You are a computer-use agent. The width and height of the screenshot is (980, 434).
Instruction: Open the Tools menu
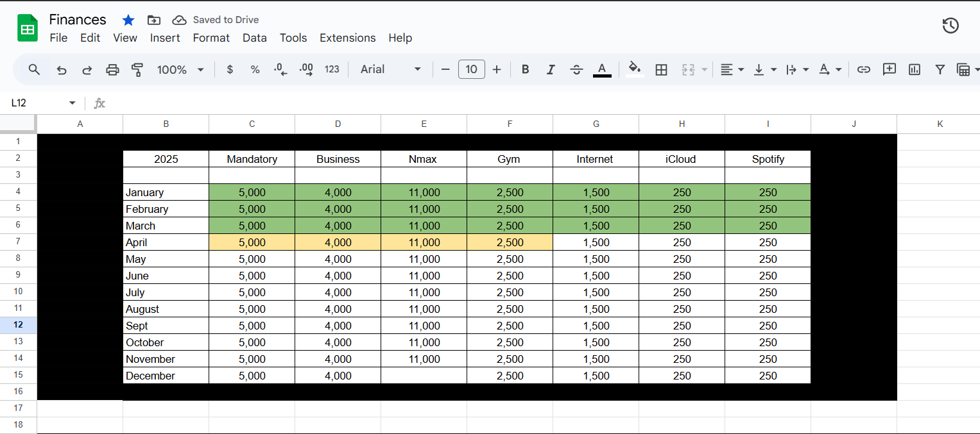point(293,38)
